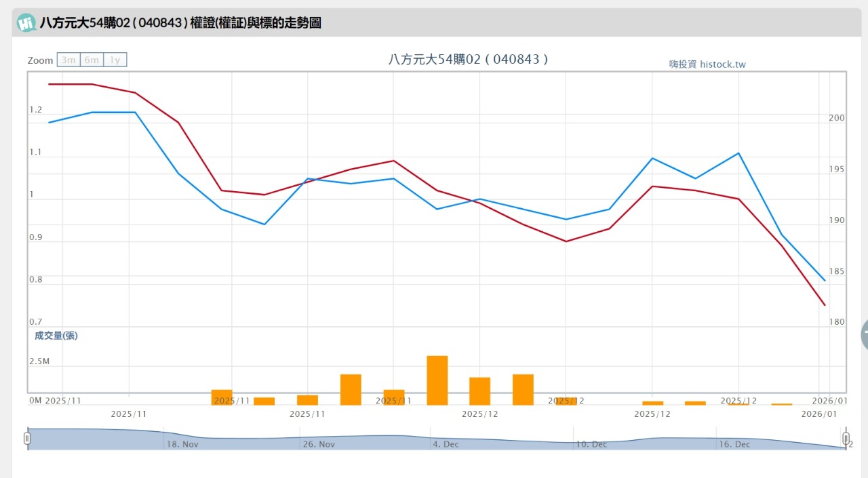
Task: Click the navigator at 16. Dec
Action: pos(734,444)
